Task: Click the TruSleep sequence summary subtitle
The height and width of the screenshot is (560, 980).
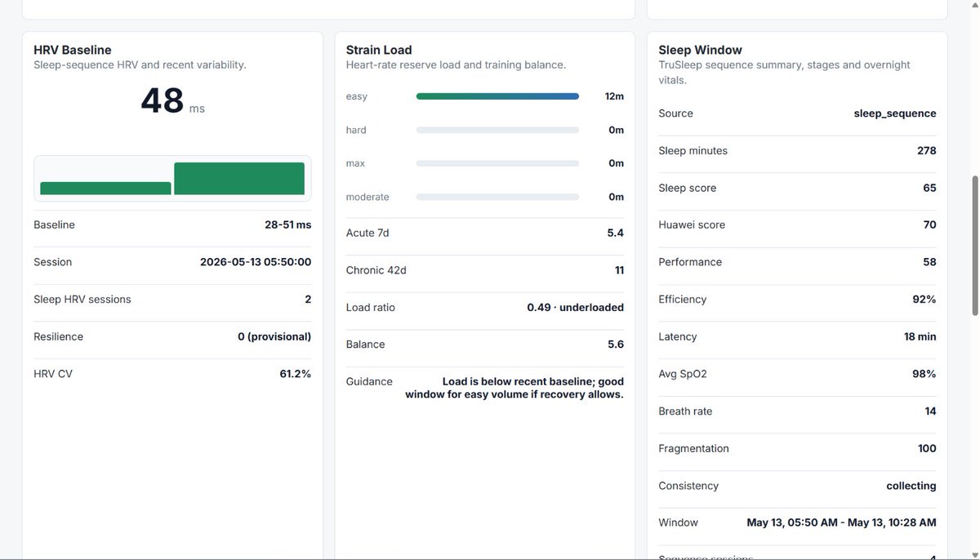Action: point(784,73)
